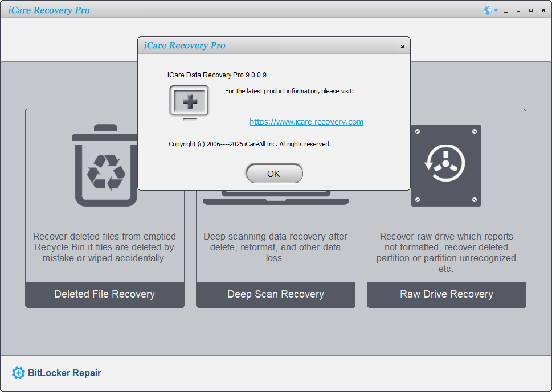Click the copyright notice text
This screenshot has height=392, width=552.
pos(250,144)
